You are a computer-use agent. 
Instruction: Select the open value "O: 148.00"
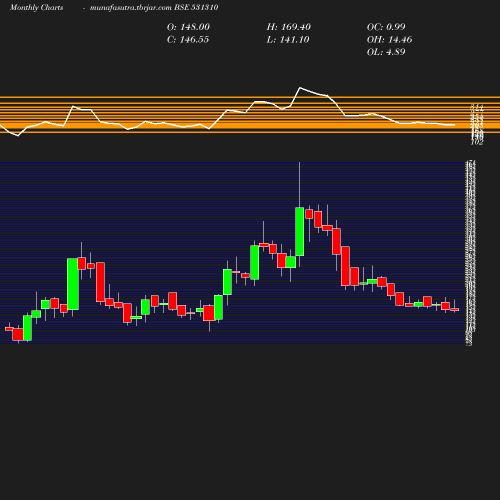[x=188, y=27]
